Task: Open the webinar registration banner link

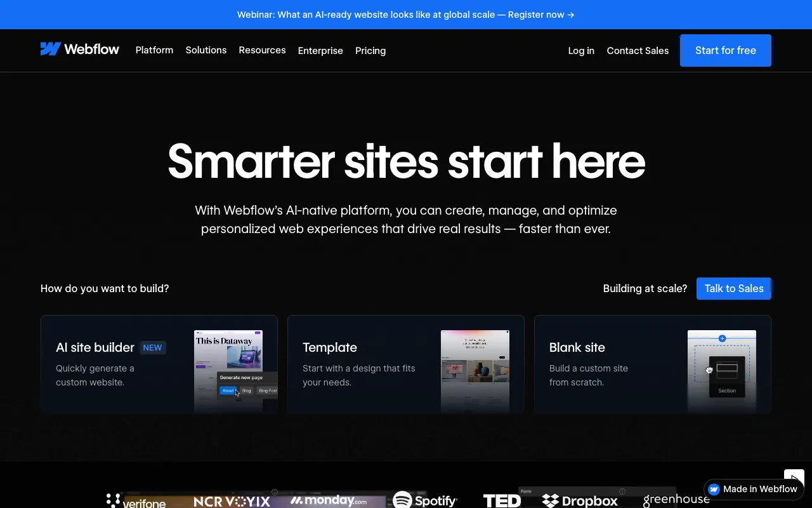Action: [405, 14]
